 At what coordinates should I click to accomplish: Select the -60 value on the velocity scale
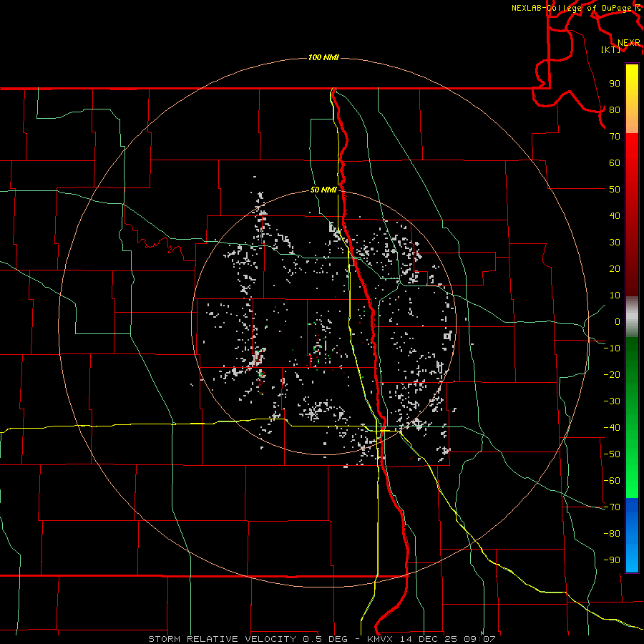click(612, 481)
